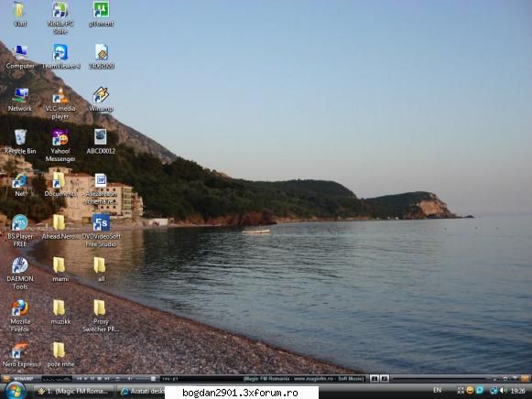Image resolution: width=532 pixels, height=399 pixels.
Task: Open the Documents folder shortcut
Action: [60, 185]
